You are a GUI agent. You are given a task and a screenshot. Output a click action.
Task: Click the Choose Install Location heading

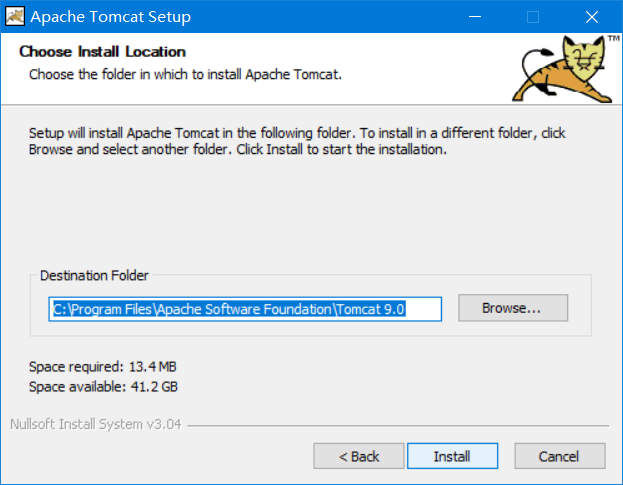(x=103, y=52)
